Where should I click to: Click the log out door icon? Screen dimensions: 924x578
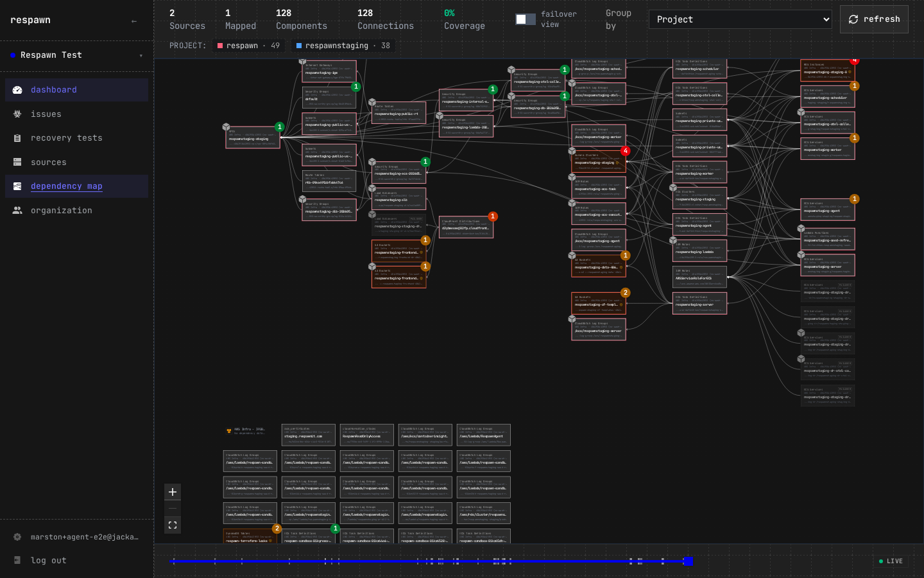point(17,561)
